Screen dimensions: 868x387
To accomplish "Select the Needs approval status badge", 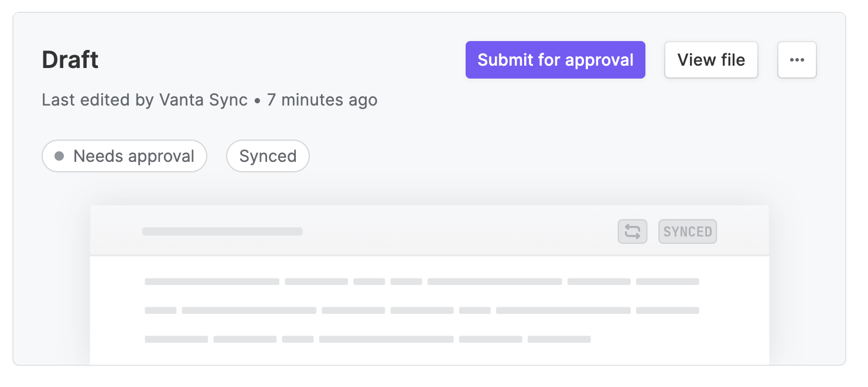I will (x=124, y=156).
